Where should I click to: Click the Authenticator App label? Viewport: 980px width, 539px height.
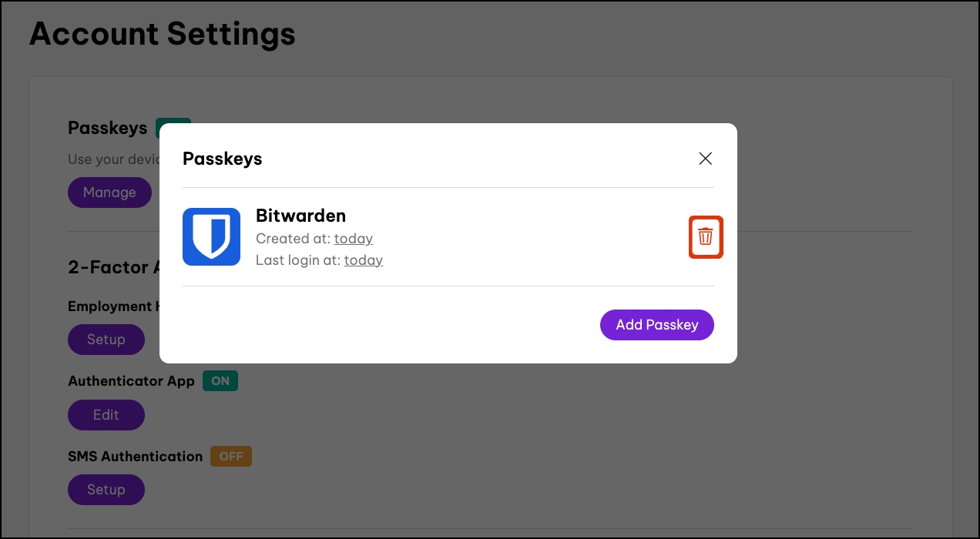point(131,381)
